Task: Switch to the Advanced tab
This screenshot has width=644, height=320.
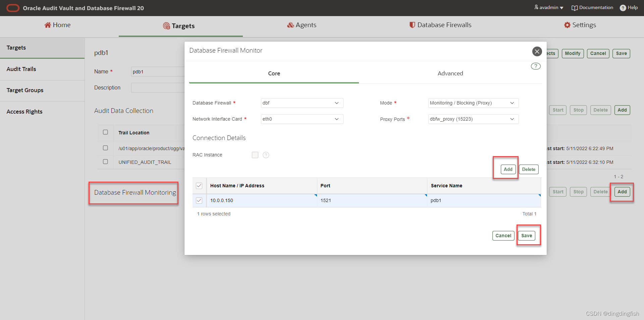Action: pos(450,73)
